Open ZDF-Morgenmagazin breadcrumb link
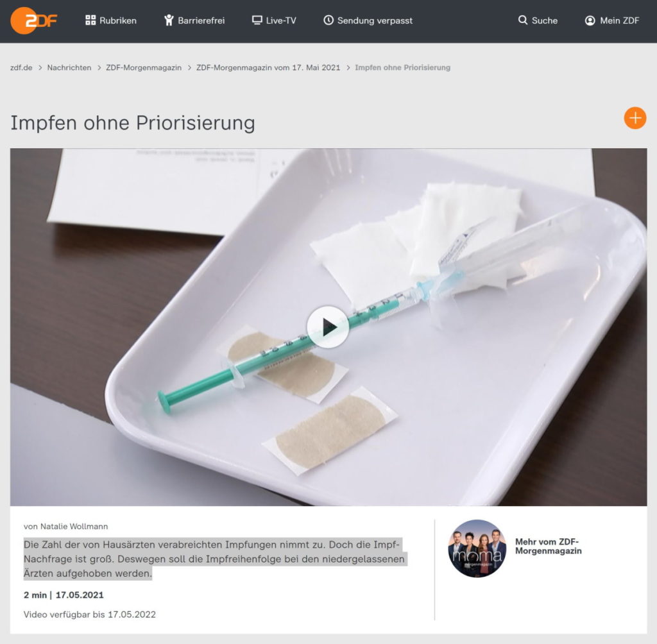Image resolution: width=657 pixels, height=644 pixels. point(144,67)
